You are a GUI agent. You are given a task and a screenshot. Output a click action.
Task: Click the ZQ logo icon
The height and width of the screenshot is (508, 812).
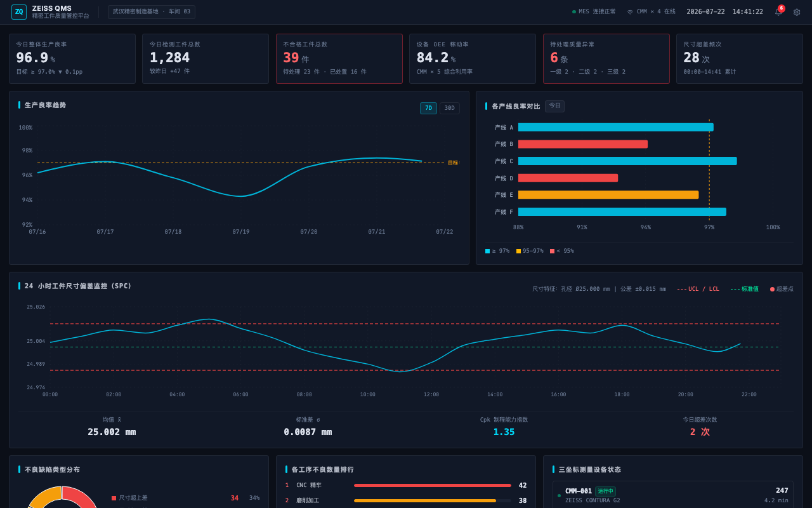click(19, 12)
